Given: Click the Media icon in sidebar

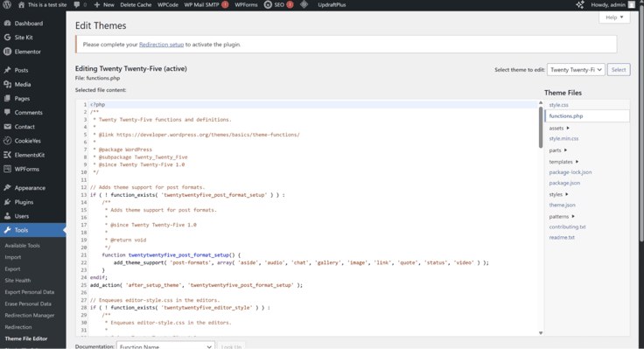Looking at the screenshot, I should coord(7,84).
